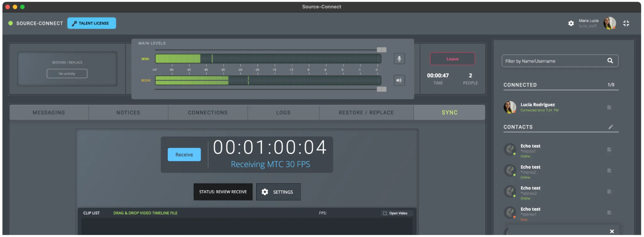Leave the current session
Image resolution: width=644 pixels, height=237 pixels.
pos(452,59)
